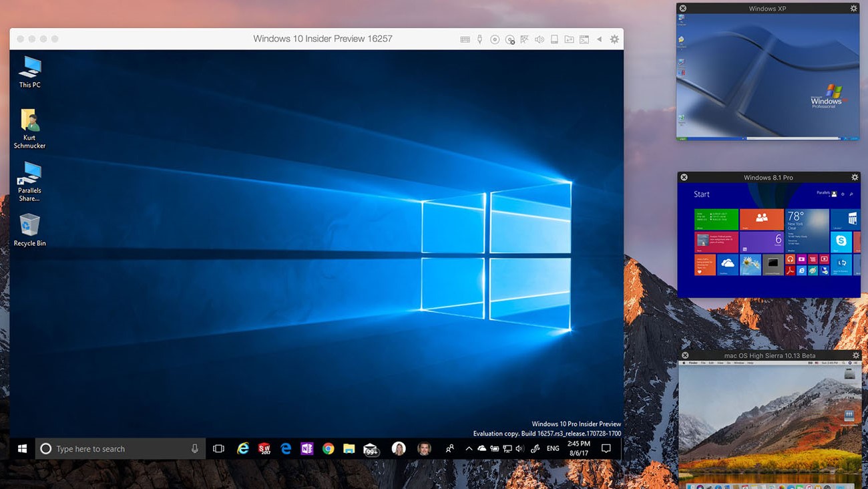Viewport: 868px width, 489px height.
Task: Open the Action Center notification icon
Action: pyautogui.click(x=606, y=449)
